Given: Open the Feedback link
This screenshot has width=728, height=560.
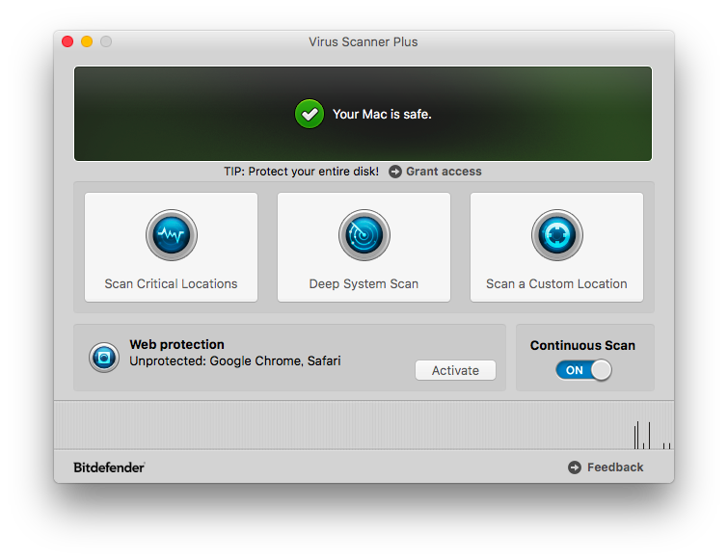Looking at the screenshot, I should 615,467.
